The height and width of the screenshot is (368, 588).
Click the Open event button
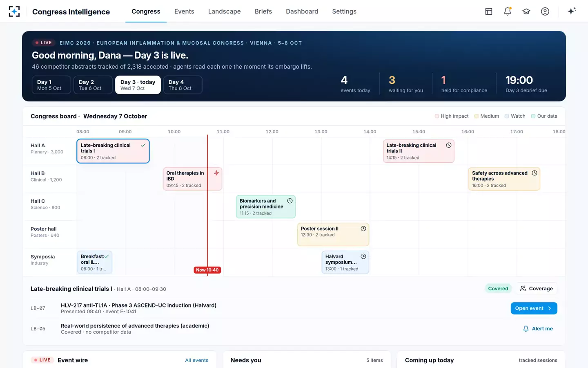point(534,308)
